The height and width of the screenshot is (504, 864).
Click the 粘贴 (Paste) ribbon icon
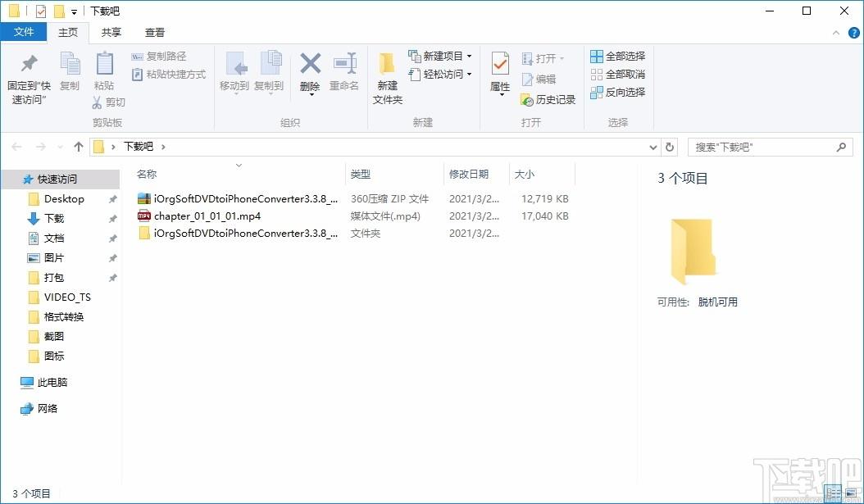[104, 65]
